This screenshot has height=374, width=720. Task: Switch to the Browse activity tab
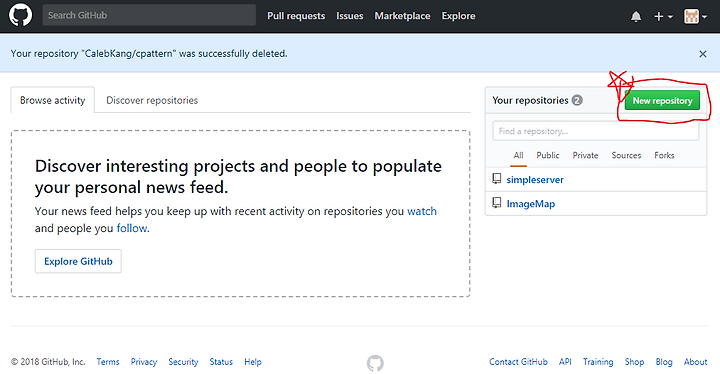[x=53, y=100]
